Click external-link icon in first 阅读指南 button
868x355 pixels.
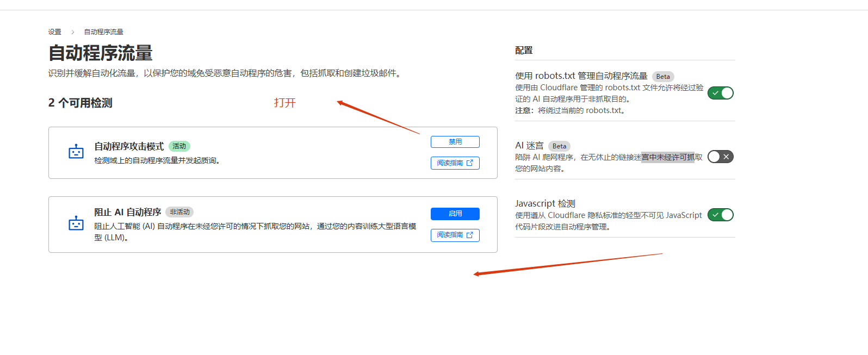(470, 163)
